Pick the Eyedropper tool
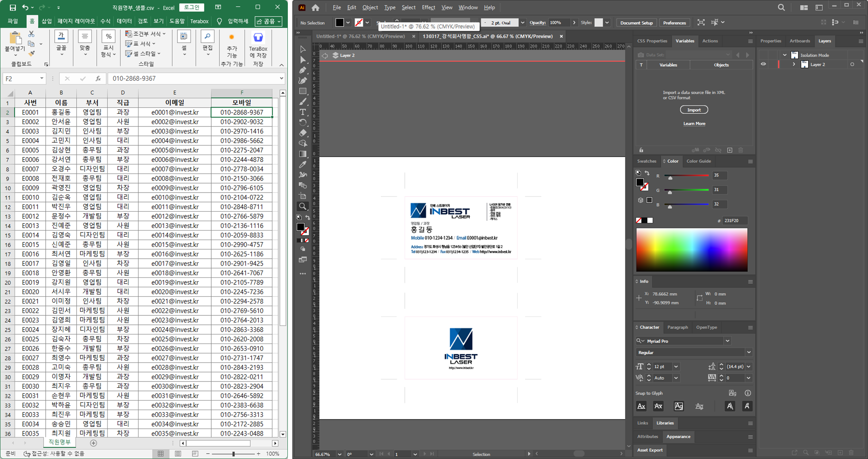 pyautogui.click(x=303, y=164)
